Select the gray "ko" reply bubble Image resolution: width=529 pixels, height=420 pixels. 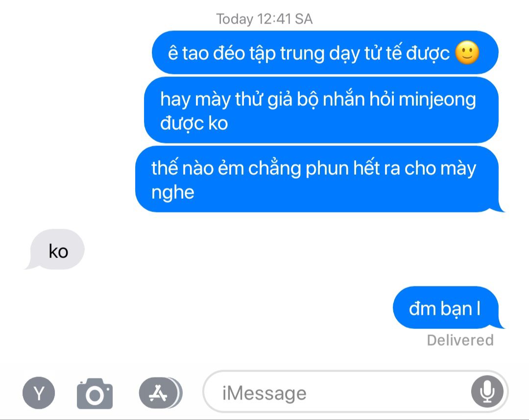56,250
